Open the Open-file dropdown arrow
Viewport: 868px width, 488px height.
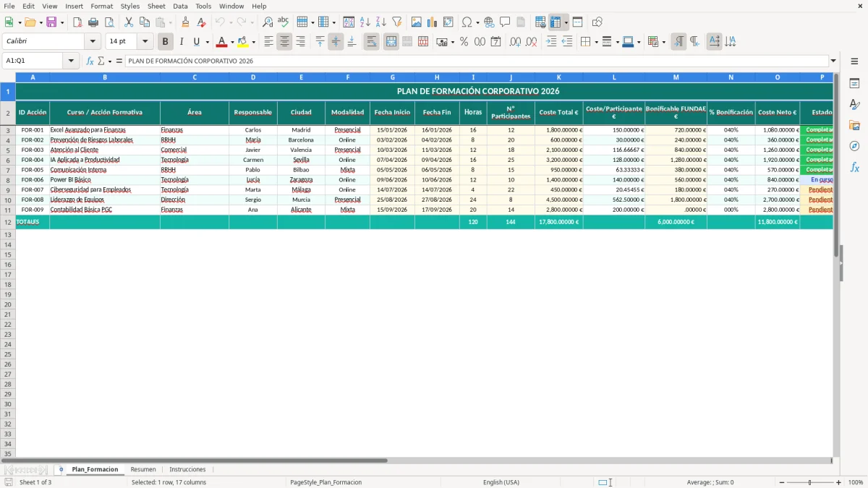click(x=41, y=22)
